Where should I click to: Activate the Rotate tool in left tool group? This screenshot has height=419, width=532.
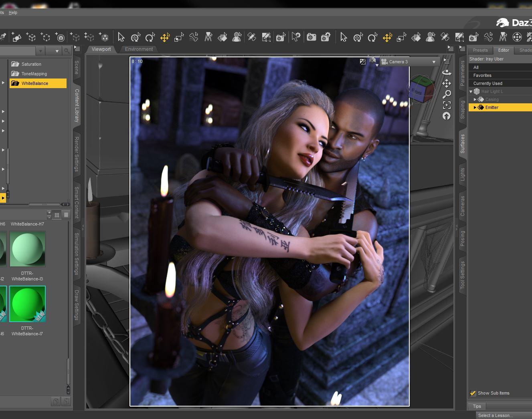150,37
